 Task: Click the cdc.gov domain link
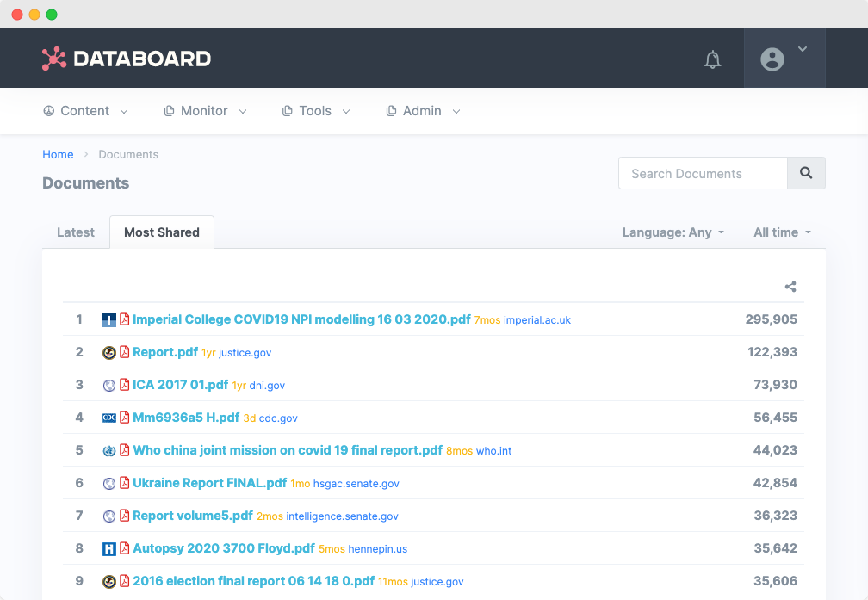278,418
